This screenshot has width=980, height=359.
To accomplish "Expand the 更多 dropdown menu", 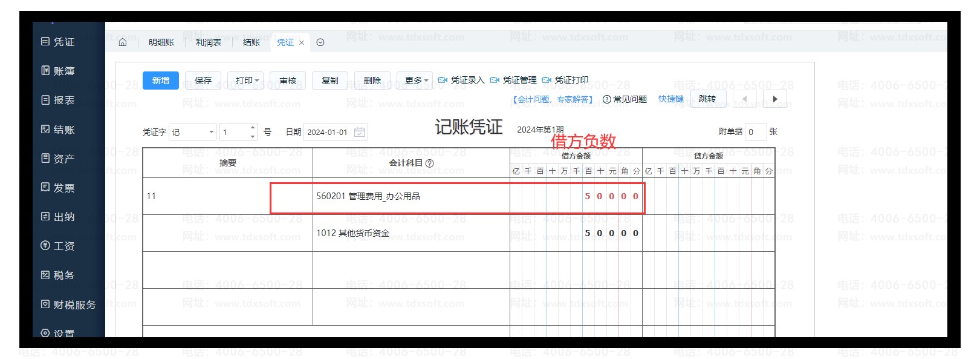I will click(x=415, y=81).
